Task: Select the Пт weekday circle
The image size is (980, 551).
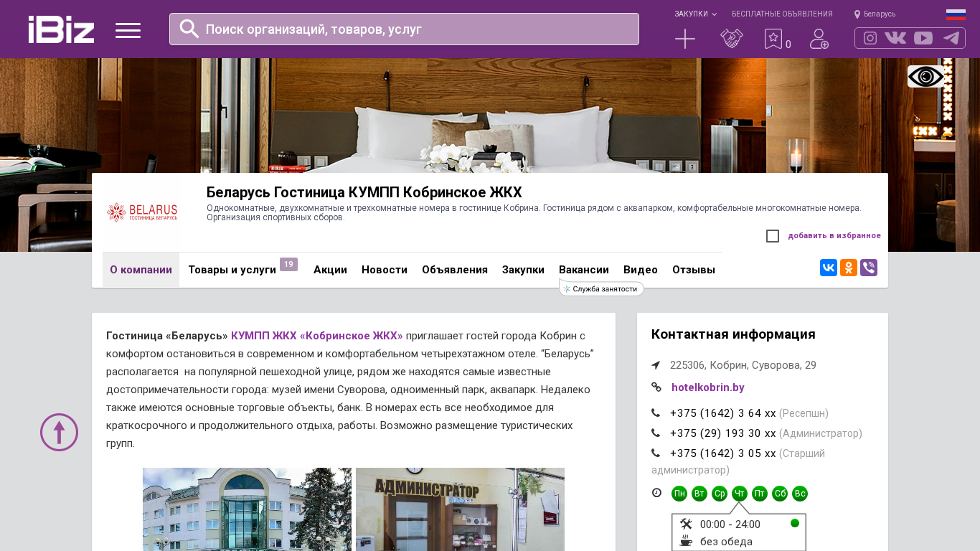Action: click(x=760, y=494)
